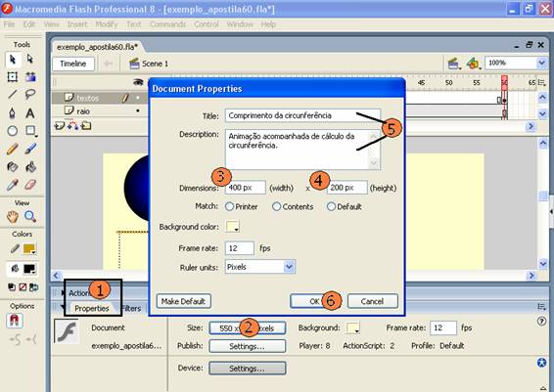The image size is (554, 392).
Task: Open the Commands menu
Action: pos(167,24)
